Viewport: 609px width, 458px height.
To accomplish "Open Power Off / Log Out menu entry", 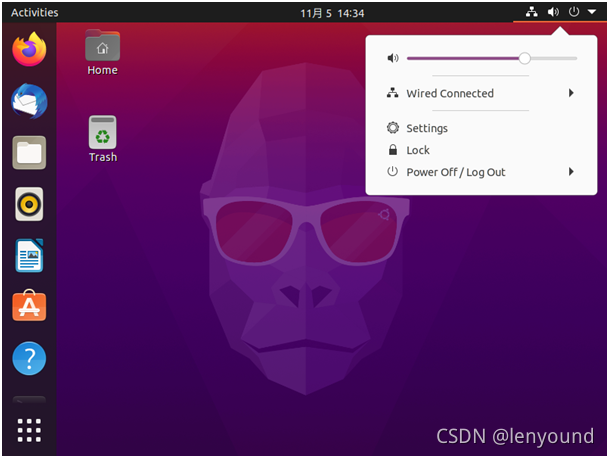I will (481, 172).
